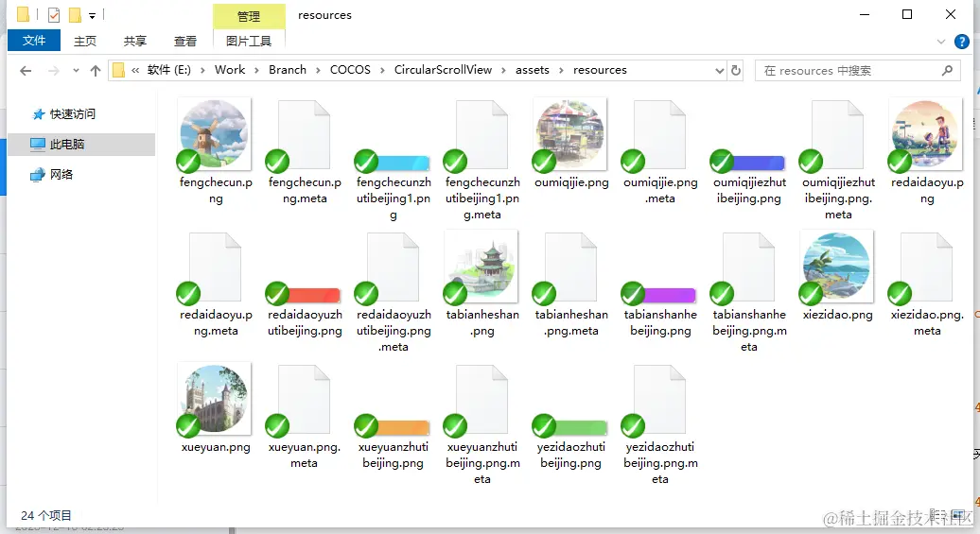Expand hidden path via double chevron
Viewport: 980px width, 534px height.
[135, 71]
